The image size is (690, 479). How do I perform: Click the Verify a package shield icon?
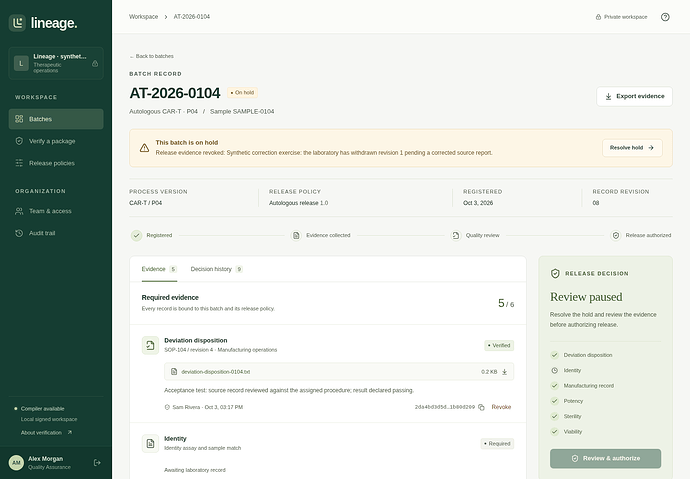19,141
